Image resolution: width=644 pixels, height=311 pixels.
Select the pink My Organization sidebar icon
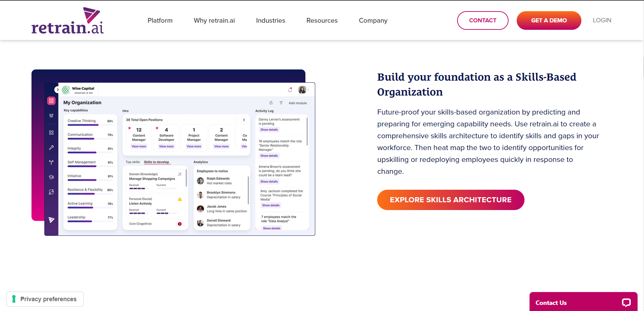tap(51, 101)
